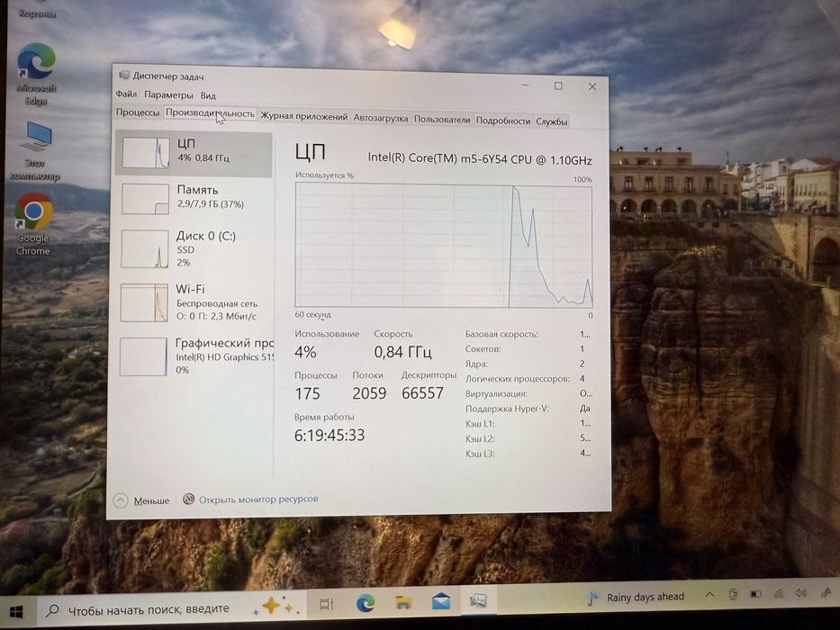Switch to the Службы tab
The image size is (840, 630).
tap(551, 121)
